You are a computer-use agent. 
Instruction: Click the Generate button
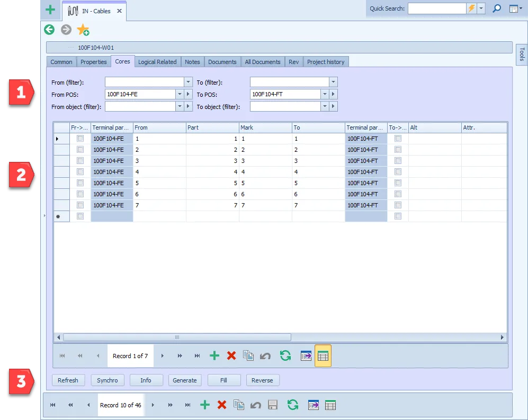[184, 380]
